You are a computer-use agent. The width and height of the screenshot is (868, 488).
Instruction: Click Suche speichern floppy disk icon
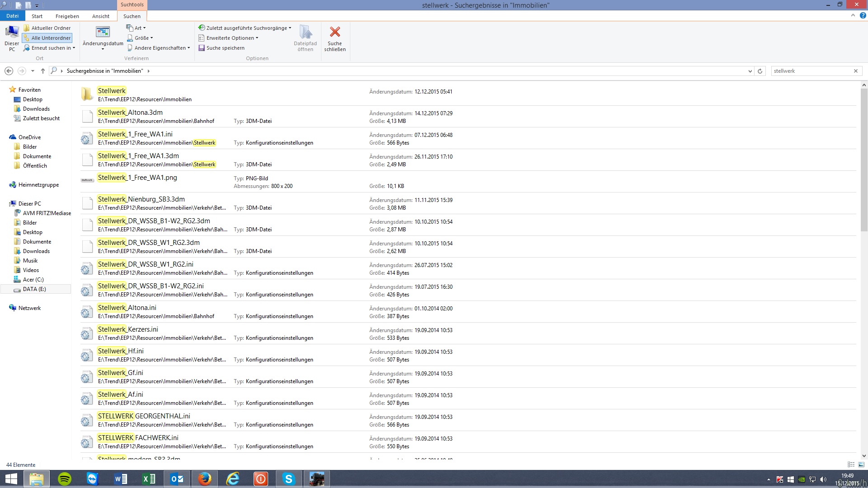coord(202,48)
